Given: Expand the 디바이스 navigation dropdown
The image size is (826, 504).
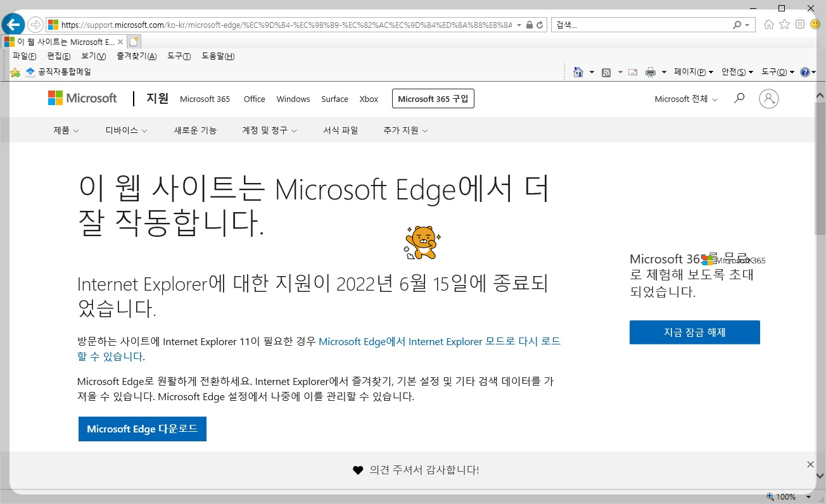Looking at the screenshot, I should point(127,130).
